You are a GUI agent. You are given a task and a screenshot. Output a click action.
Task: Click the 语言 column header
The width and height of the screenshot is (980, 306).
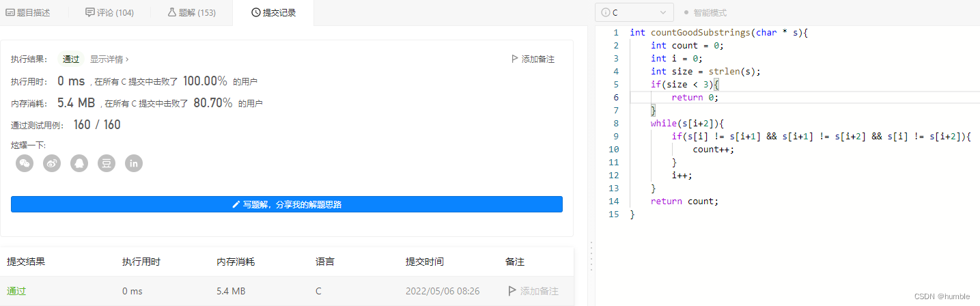pos(325,262)
